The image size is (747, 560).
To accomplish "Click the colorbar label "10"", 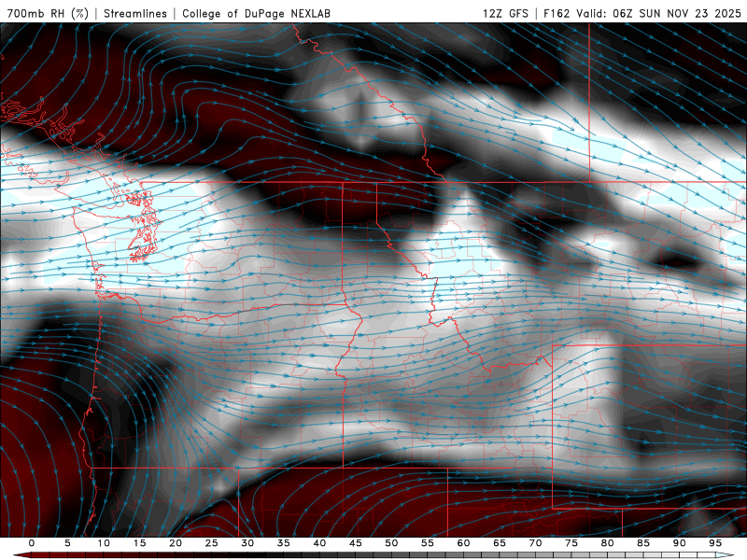I will (104, 543).
